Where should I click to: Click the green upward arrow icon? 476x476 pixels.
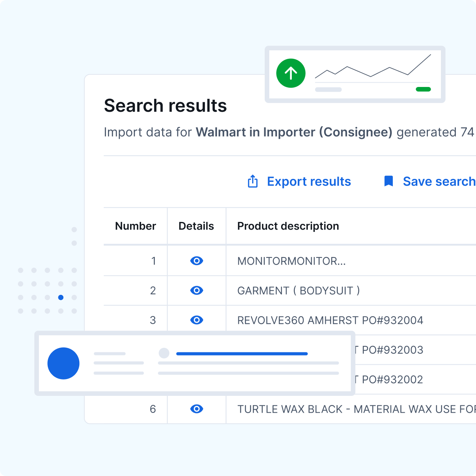(x=291, y=73)
